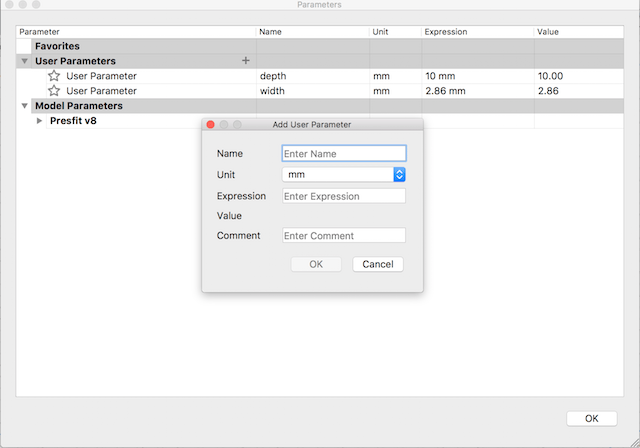The image size is (640, 448).
Task: Favorite the depth parameter star
Action: pyautogui.click(x=54, y=75)
